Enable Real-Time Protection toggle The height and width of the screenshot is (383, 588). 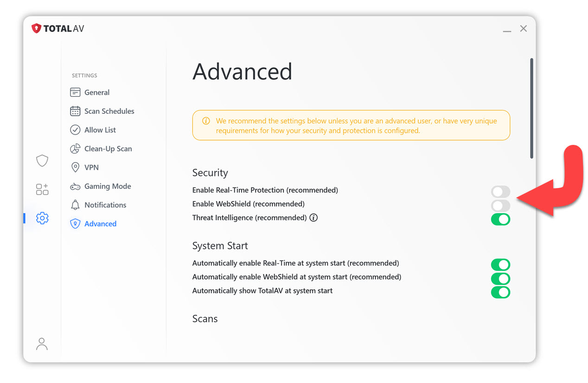click(x=500, y=191)
